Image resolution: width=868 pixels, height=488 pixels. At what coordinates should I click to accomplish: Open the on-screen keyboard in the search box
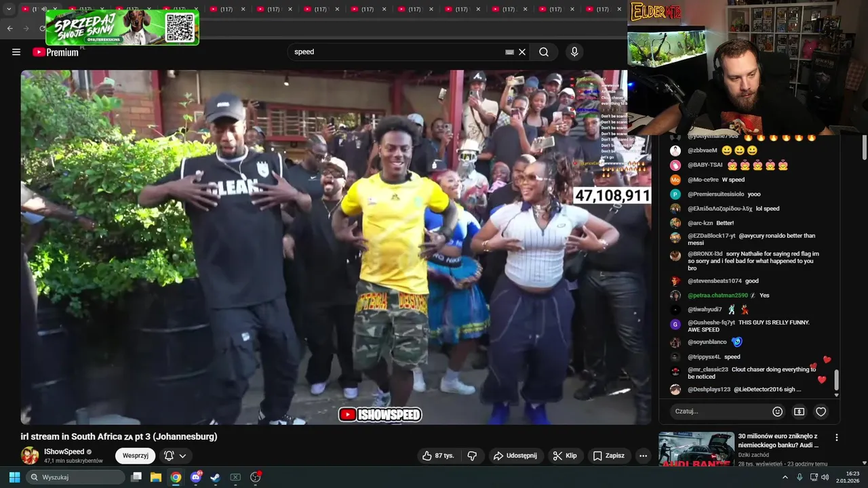click(510, 52)
